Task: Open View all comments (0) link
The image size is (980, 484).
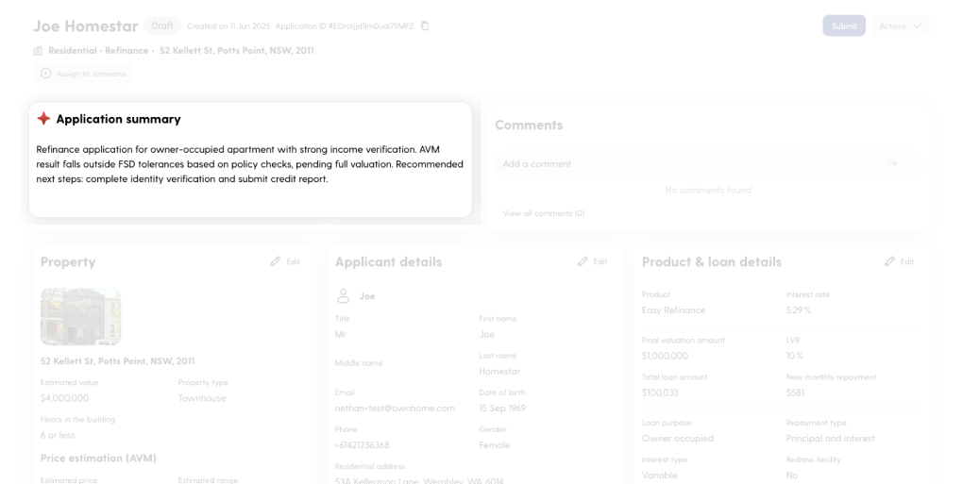Action: 544,213
